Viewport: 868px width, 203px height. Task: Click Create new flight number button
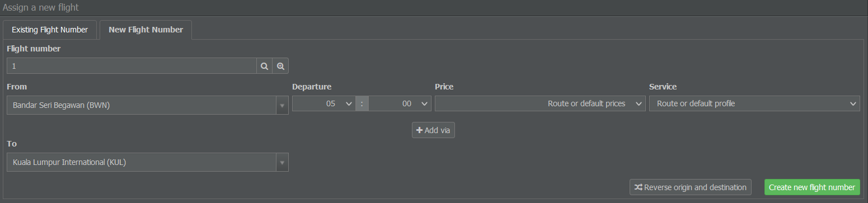pos(812,187)
